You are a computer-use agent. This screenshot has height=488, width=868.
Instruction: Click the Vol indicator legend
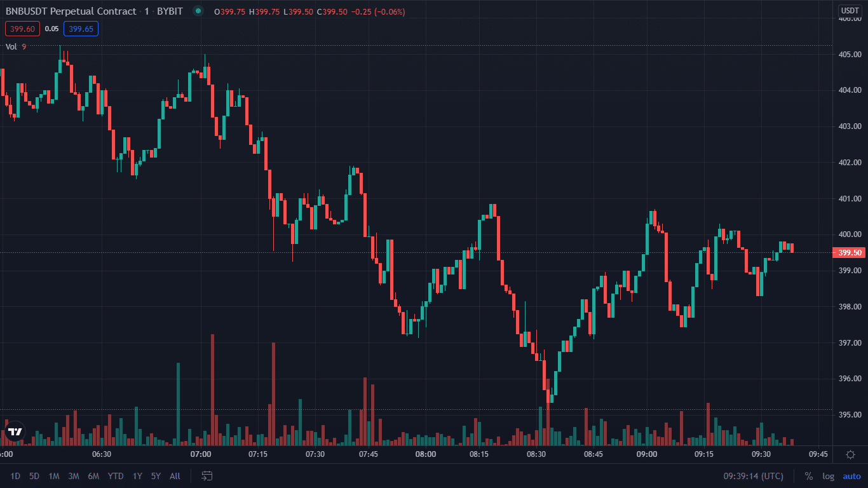coord(11,46)
